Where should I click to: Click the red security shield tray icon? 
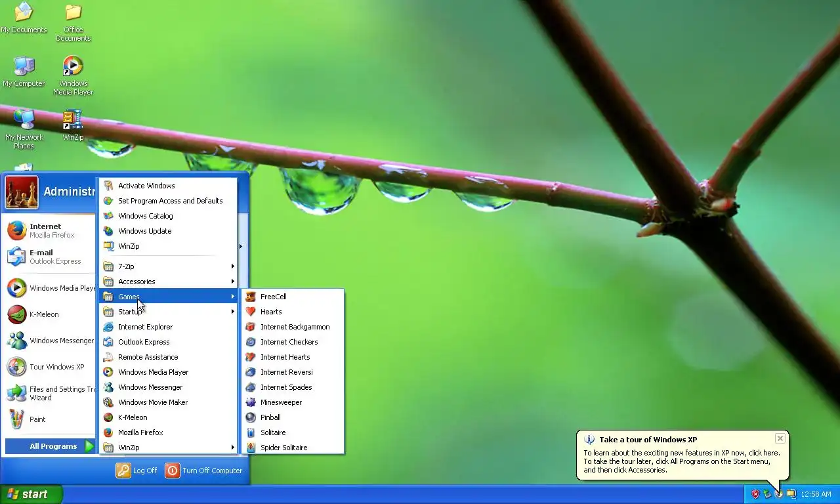(755, 494)
